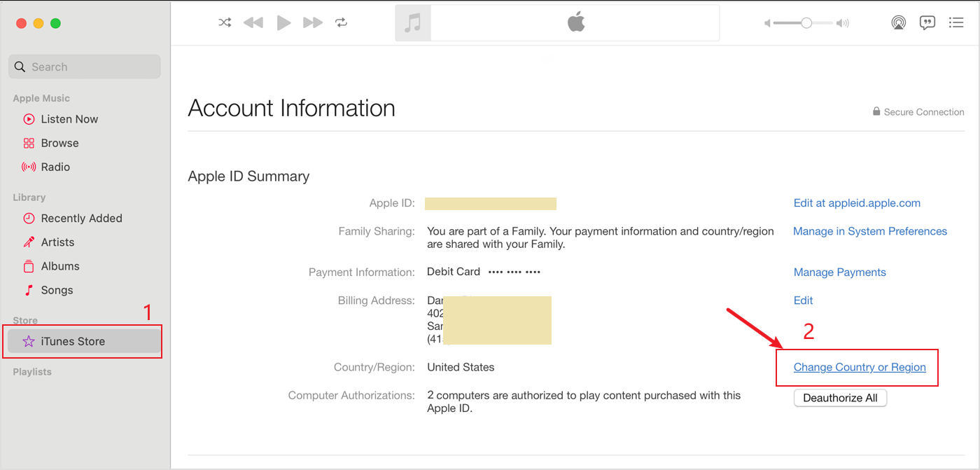
Task: Open Edit at appleid.apple.com link
Action: coord(857,203)
